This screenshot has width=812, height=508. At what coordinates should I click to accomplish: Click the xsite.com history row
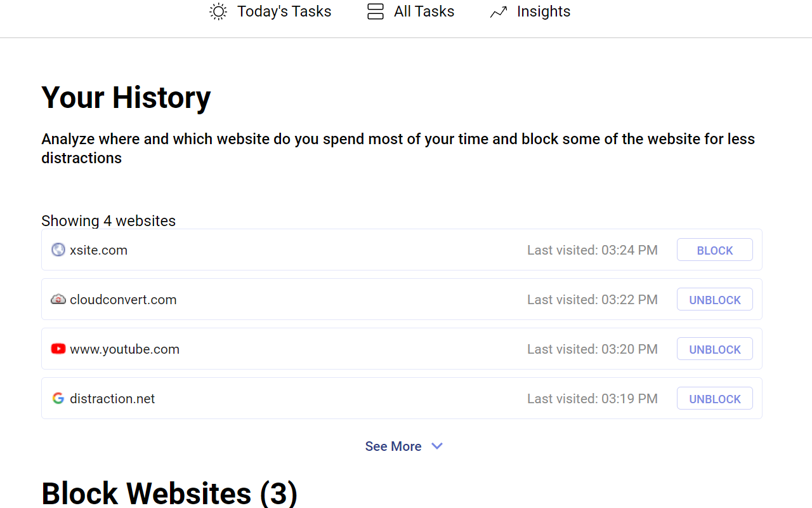pos(317,250)
